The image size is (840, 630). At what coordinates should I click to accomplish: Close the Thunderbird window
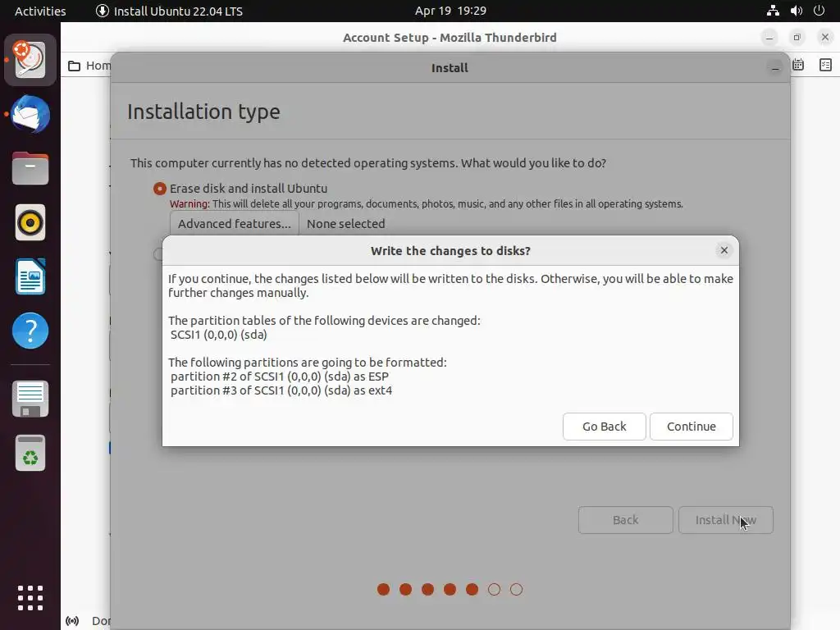825,38
